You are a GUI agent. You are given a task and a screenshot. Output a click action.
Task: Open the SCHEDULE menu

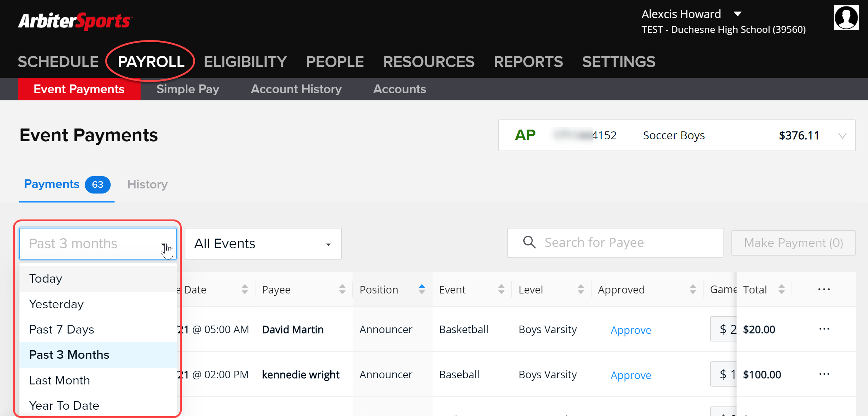point(58,62)
